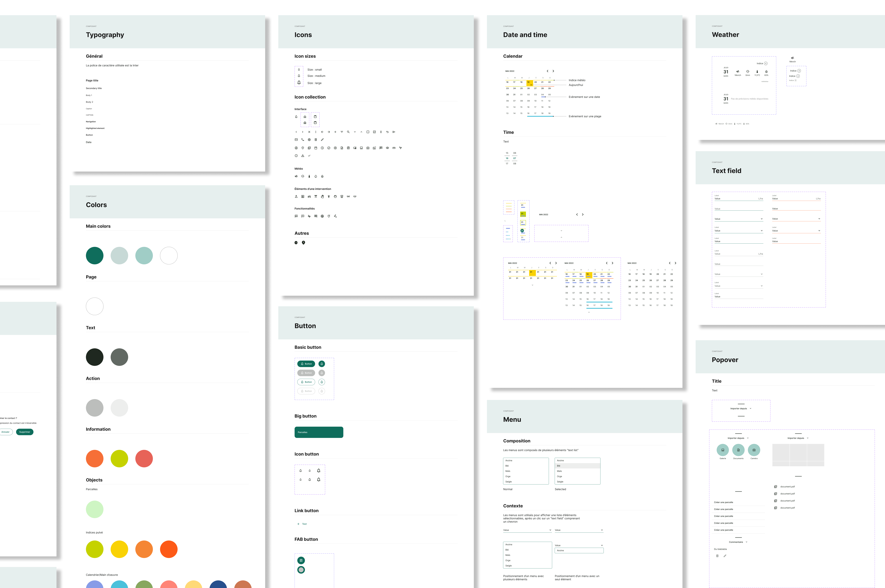Screen dimensions: 885x588
Task: Click the checked checkbox icon in Interface row
Action: pyautogui.click(x=374, y=132)
